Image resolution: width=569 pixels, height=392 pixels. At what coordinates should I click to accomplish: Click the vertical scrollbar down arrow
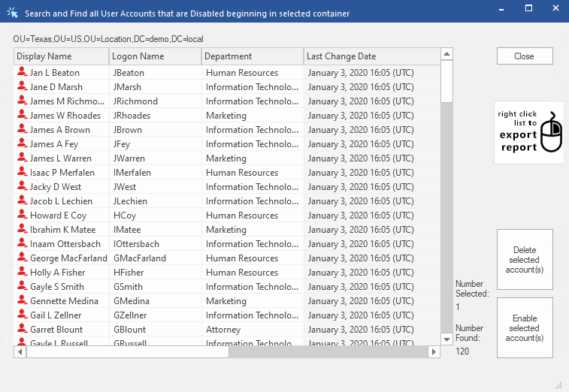pos(446,340)
